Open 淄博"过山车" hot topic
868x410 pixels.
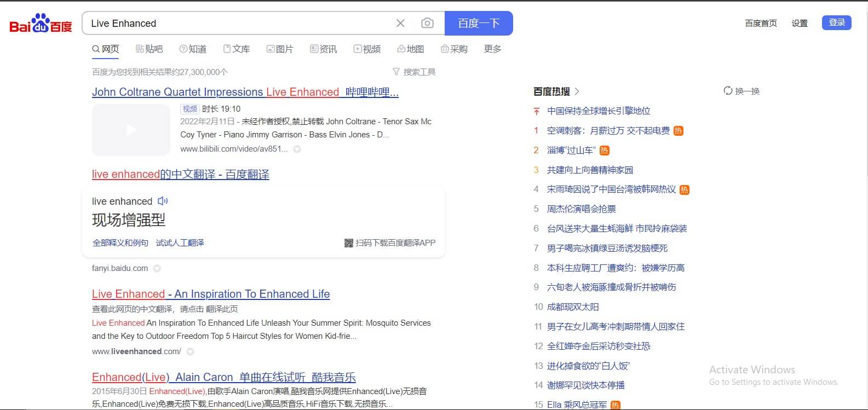[571, 150]
